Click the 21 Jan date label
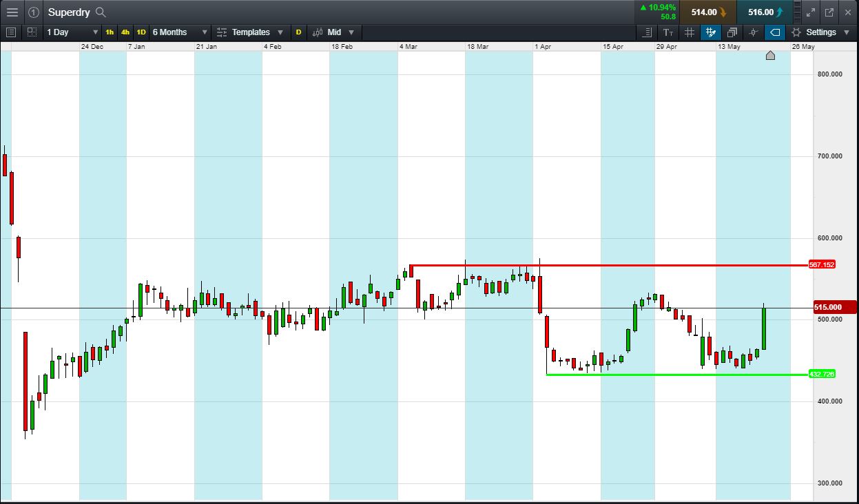The height and width of the screenshot is (504, 859). point(207,46)
